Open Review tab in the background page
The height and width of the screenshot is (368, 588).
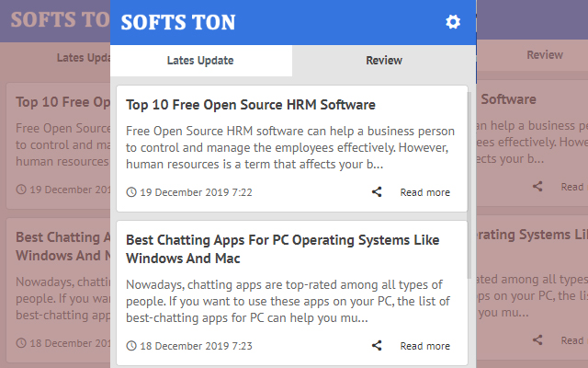[x=545, y=55]
